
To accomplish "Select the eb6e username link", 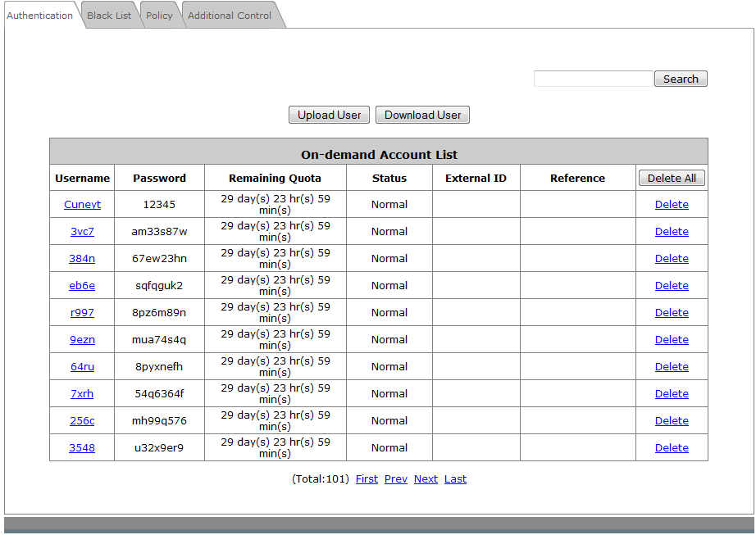I will [82, 286].
